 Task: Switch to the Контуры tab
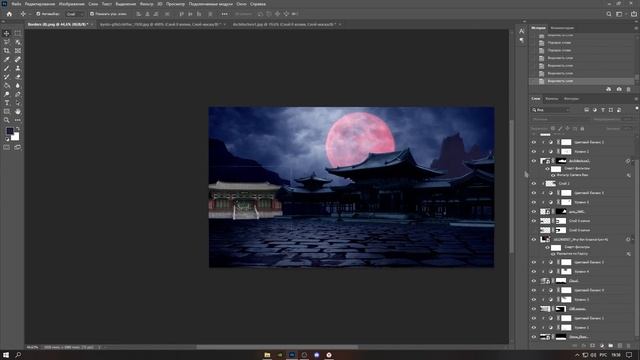coord(571,99)
